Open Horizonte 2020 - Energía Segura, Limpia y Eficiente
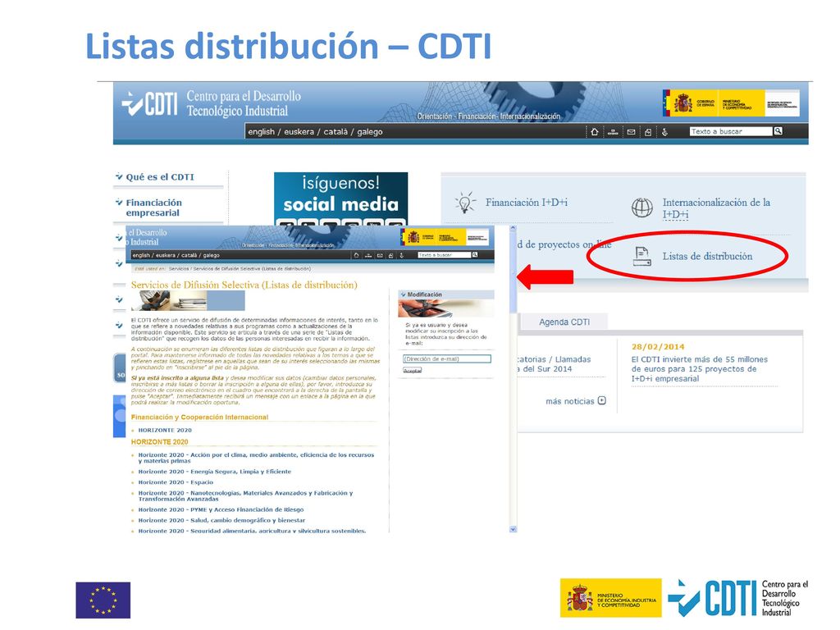 (x=215, y=472)
